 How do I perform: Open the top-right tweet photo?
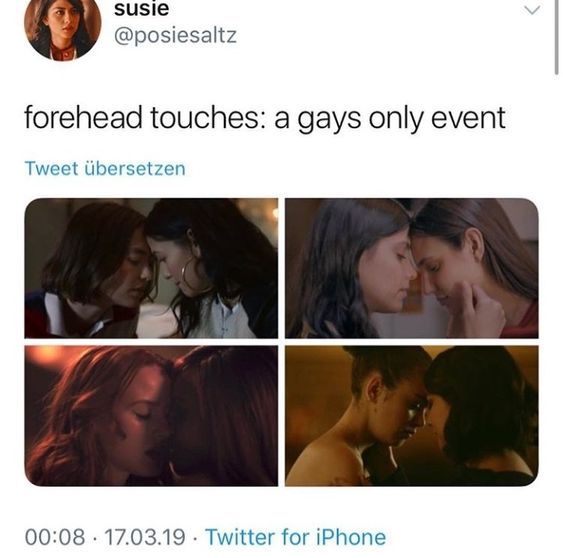(x=411, y=268)
